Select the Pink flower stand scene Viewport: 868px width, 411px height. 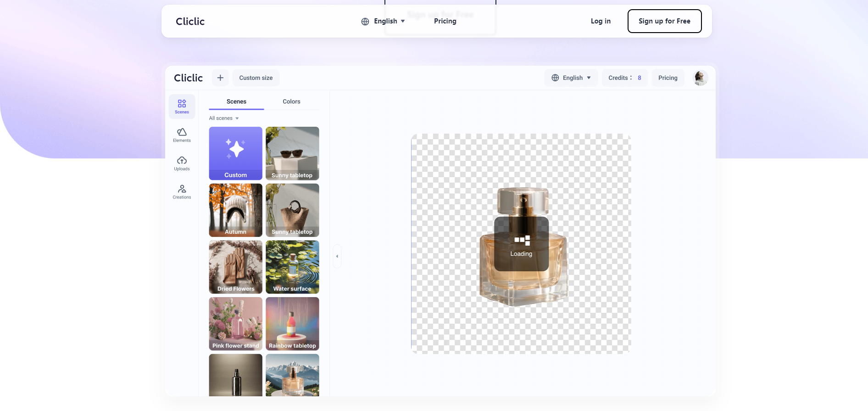tap(236, 324)
